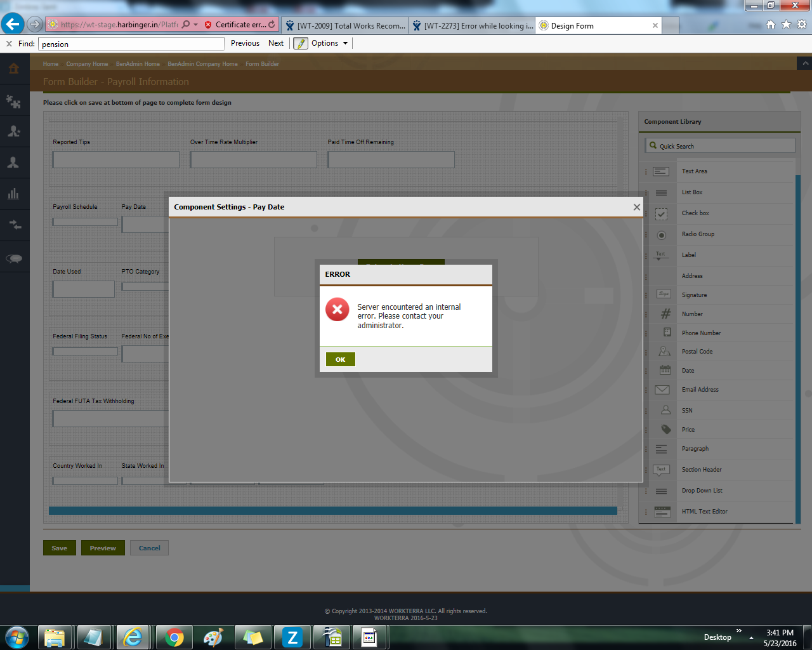Click Next in the find bar
The image size is (812, 650).
tap(276, 43)
